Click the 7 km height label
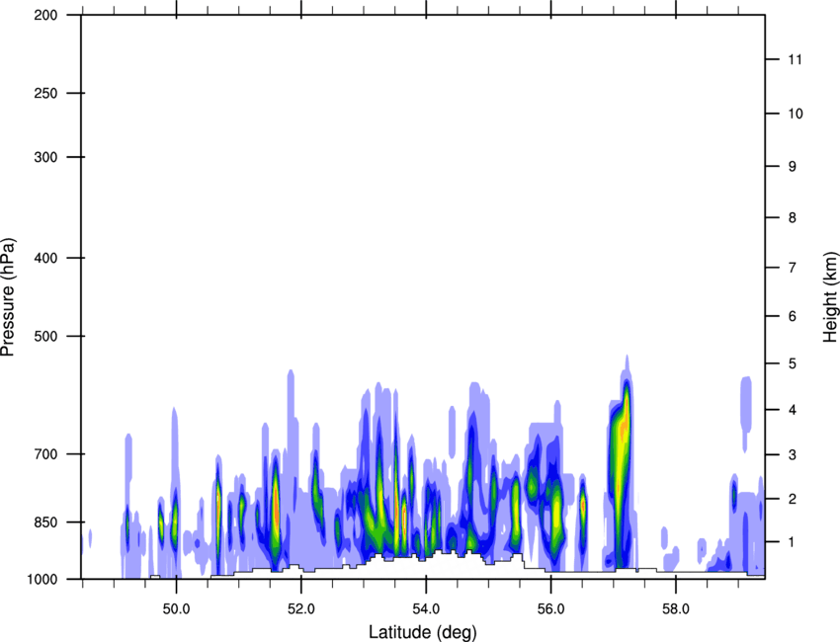The height and width of the screenshot is (642, 840). coord(793,268)
